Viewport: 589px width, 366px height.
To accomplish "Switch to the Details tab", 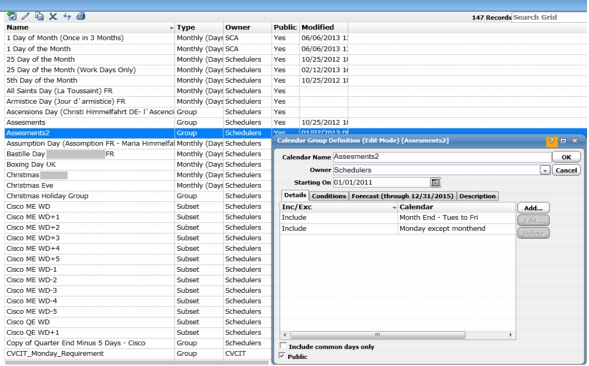I will (x=295, y=195).
